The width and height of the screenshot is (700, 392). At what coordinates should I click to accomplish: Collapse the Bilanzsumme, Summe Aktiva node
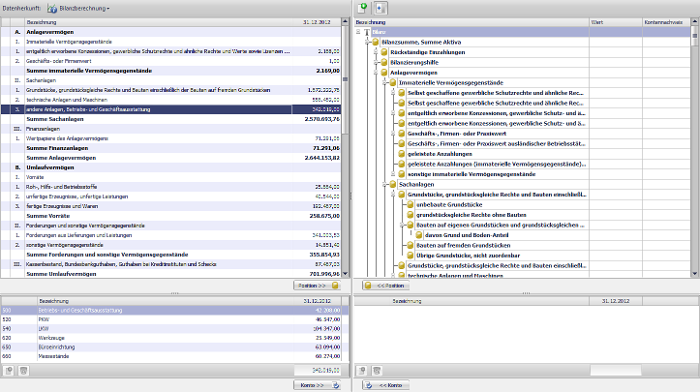[x=367, y=42]
